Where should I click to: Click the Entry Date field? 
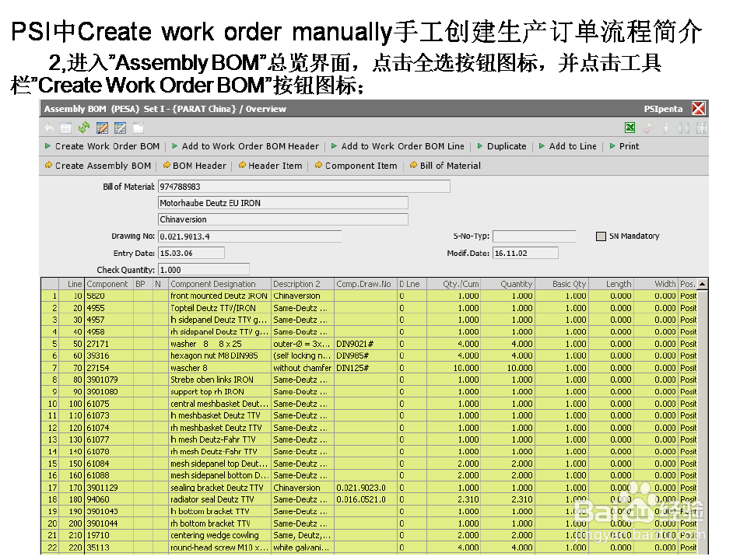(x=191, y=253)
